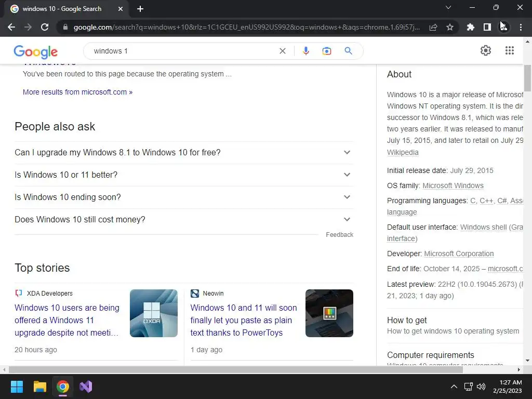Expand upgrade Windows 8.1 to 10 question
Image resolution: width=532 pixels, height=399 pixels.
(x=184, y=153)
